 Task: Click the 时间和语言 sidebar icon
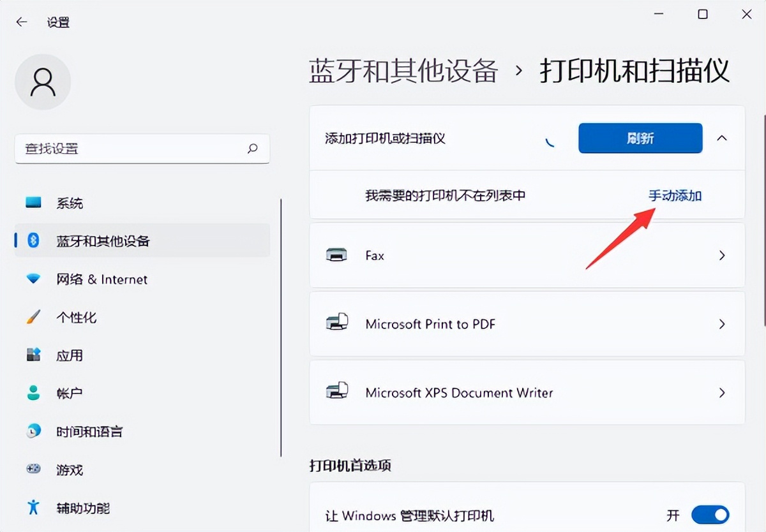click(x=33, y=432)
